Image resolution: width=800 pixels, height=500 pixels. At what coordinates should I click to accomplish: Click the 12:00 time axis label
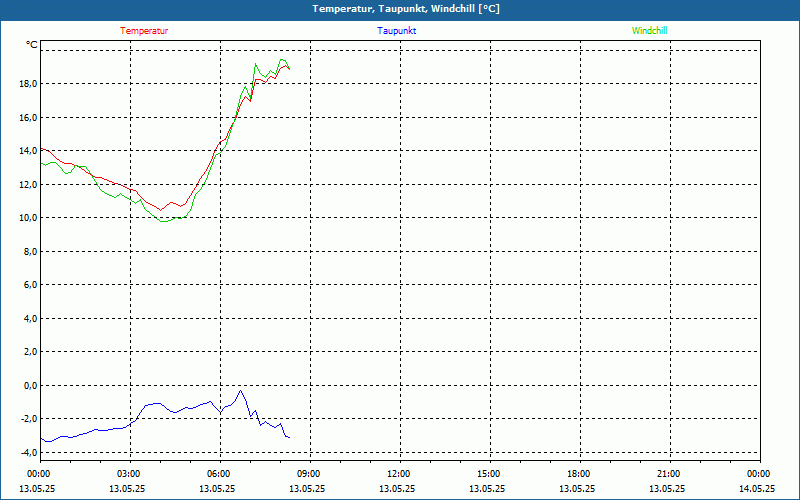pos(398,474)
